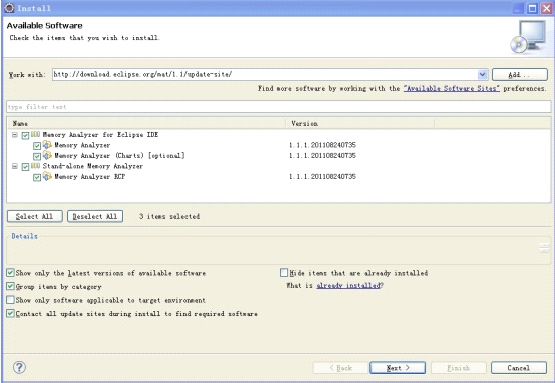
Task: Click the Add... button
Action: pos(520,74)
